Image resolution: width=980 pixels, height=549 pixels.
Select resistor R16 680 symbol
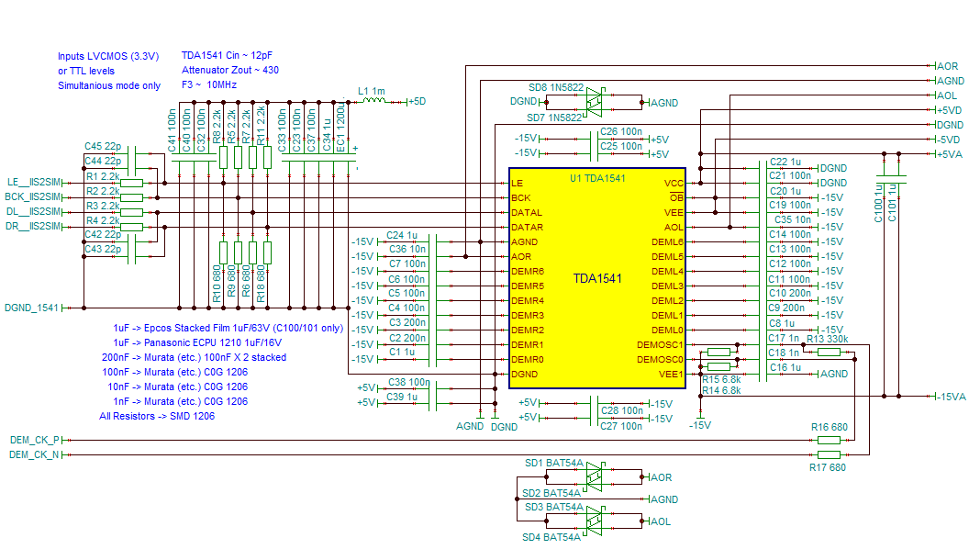pos(829,440)
